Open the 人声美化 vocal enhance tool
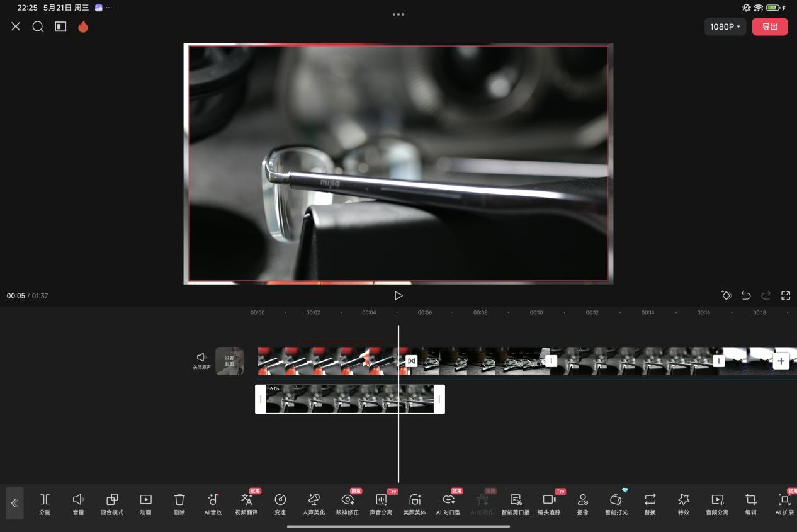 coord(314,504)
